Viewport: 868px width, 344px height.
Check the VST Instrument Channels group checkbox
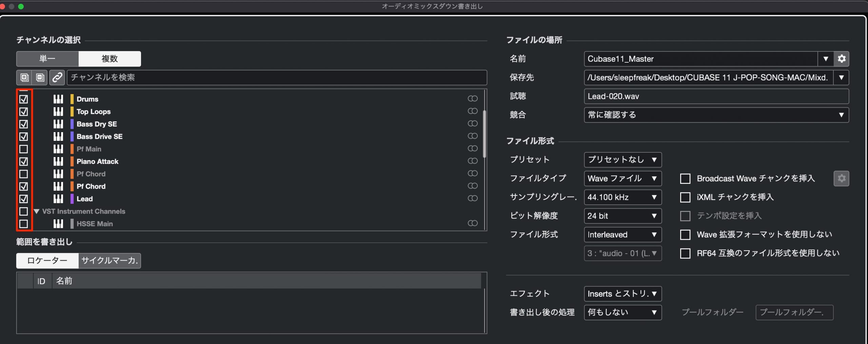tap(23, 211)
